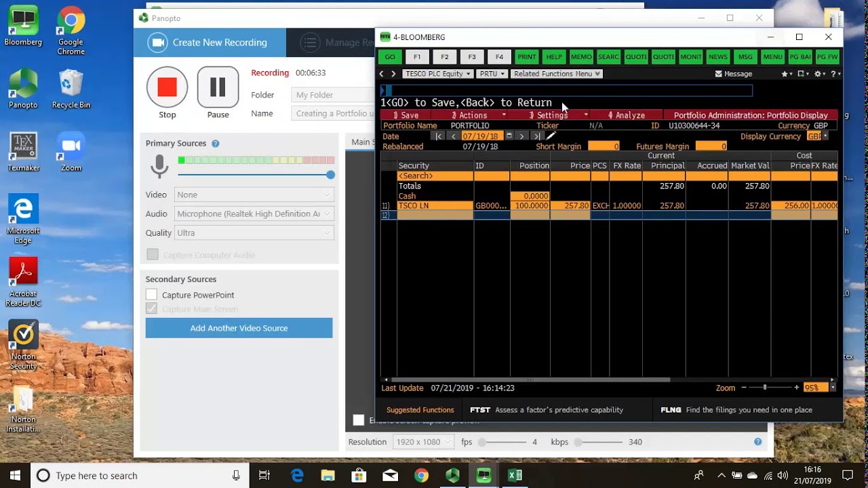The height and width of the screenshot is (488, 868).
Task: Click the F1 key button in Bloomberg
Action: (417, 57)
